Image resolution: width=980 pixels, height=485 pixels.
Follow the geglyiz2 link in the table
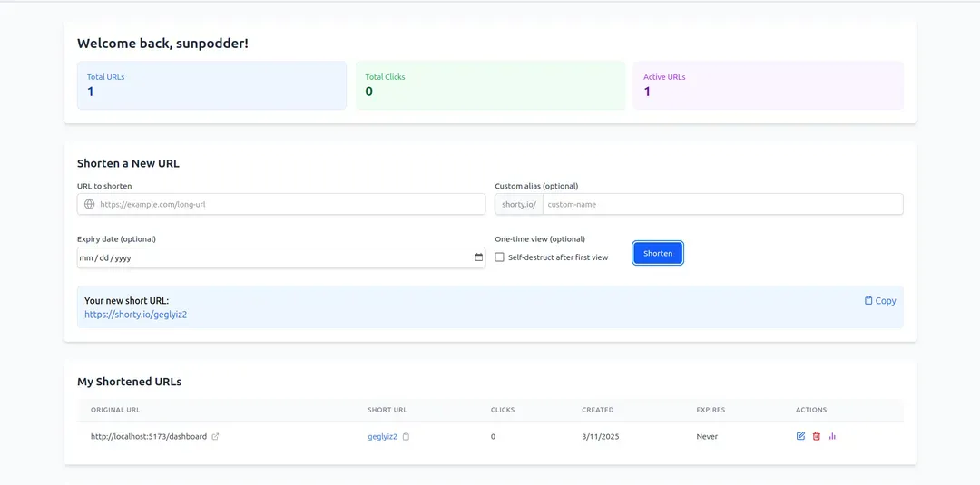(382, 437)
